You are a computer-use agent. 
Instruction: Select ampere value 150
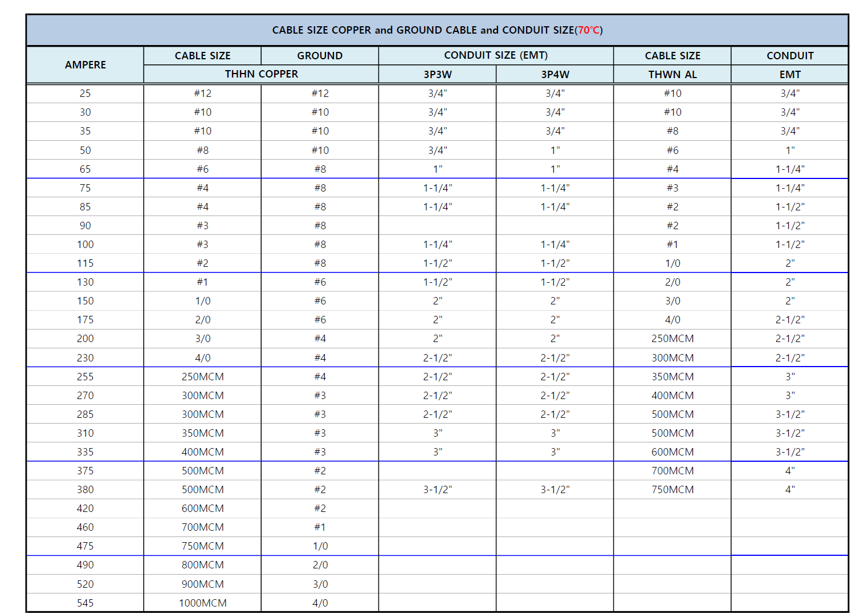[85, 301]
